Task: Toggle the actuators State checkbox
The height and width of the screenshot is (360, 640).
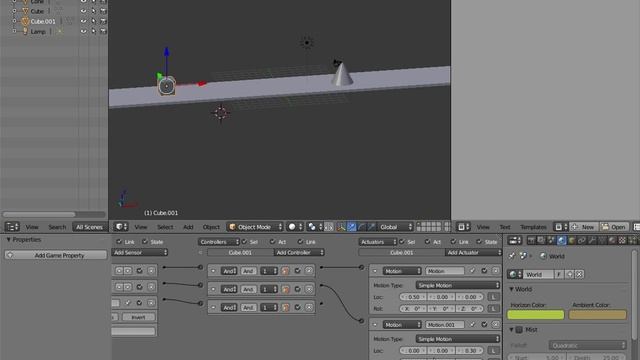Action: click(480, 242)
